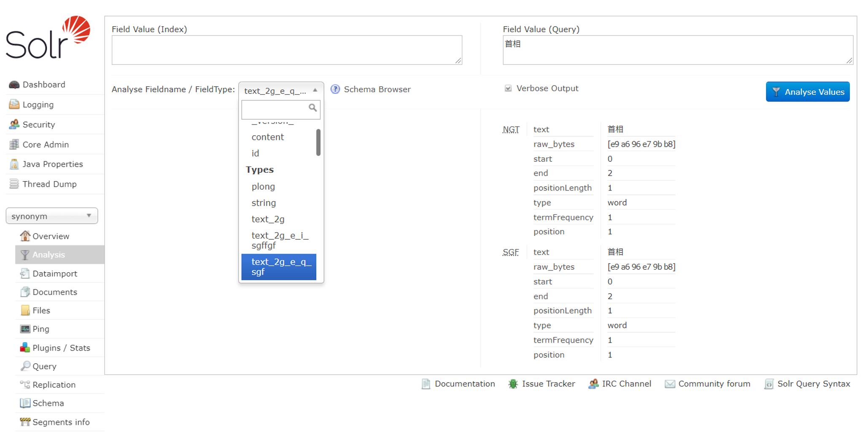The height and width of the screenshot is (445, 868).
Task: Click the Schema book icon
Action: pos(25,403)
